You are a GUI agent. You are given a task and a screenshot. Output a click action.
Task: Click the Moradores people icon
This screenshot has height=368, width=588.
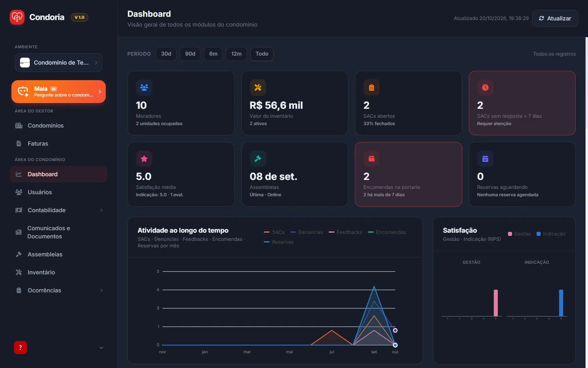144,88
